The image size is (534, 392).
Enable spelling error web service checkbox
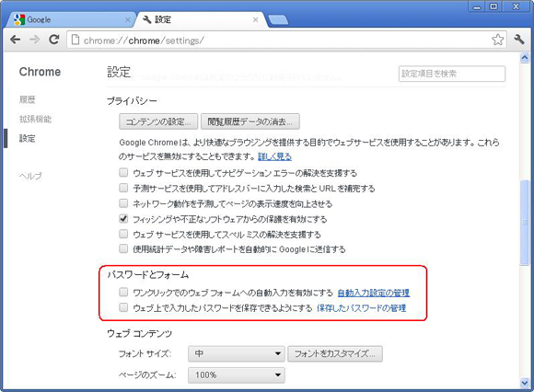click(123, 234)
